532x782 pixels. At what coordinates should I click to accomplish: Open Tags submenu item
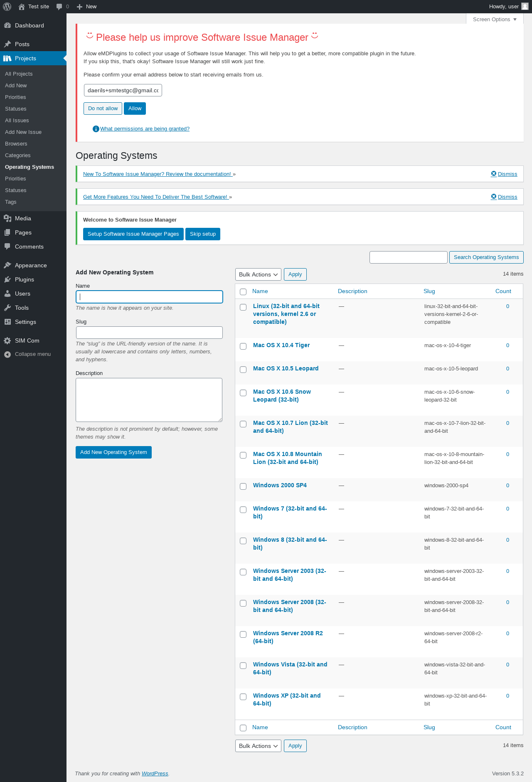(11, 202)
